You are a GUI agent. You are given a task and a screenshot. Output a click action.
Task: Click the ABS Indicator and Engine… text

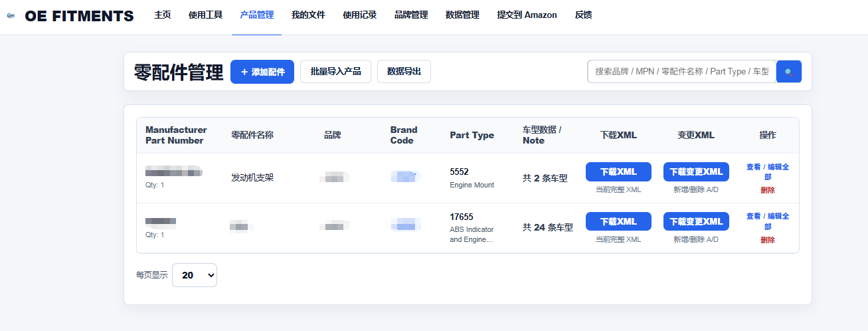click(472, 234)
